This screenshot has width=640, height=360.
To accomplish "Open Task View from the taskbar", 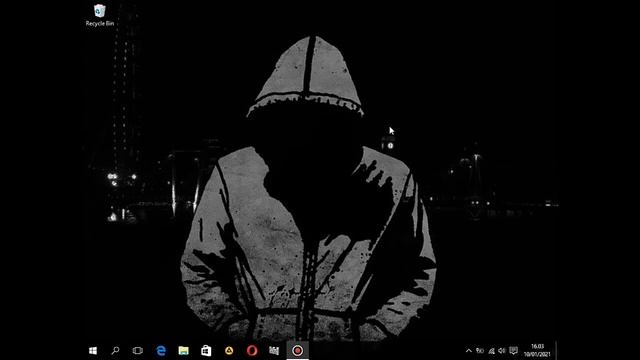I will click(138, 351).
